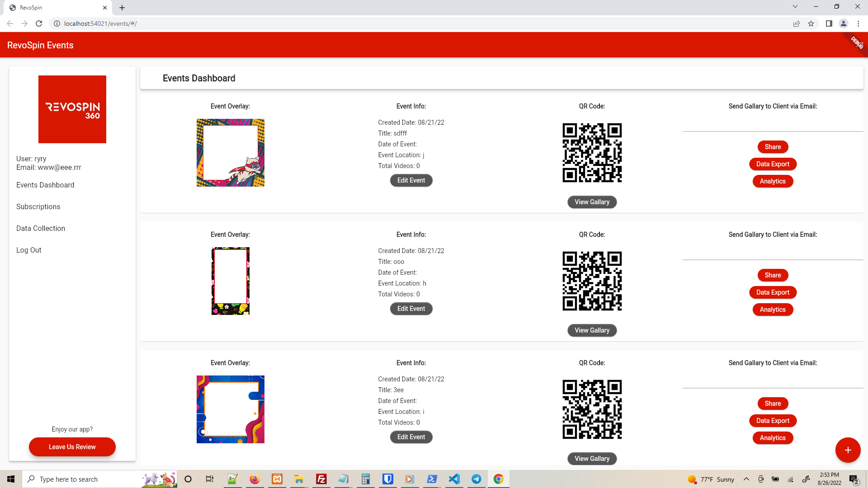This screenshot has height=488, width=868.
Task: Open a new browser tab
Action: (x=122, y=8)
